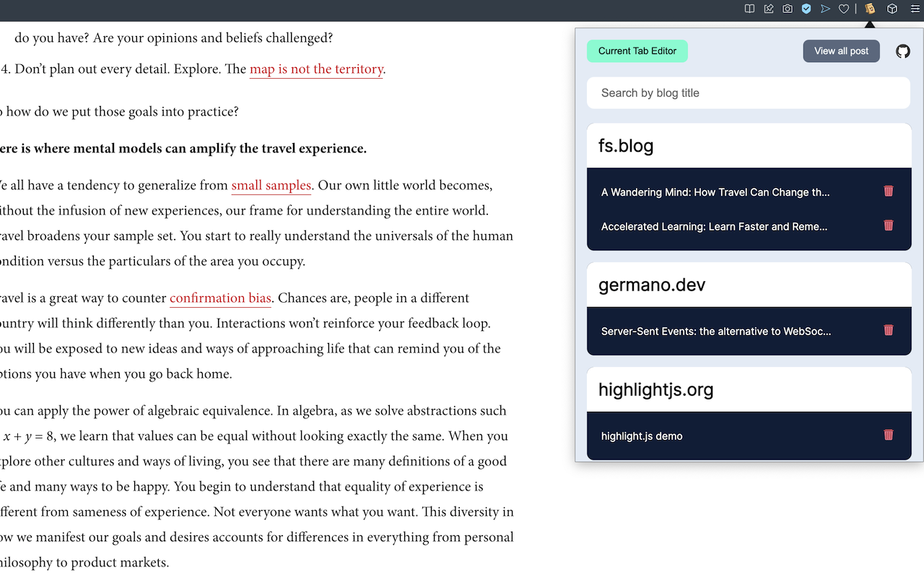The height and width of the screenshot is (578, 924).
Task: Delete the highlight.js demo post
Action: click(889, 435)
